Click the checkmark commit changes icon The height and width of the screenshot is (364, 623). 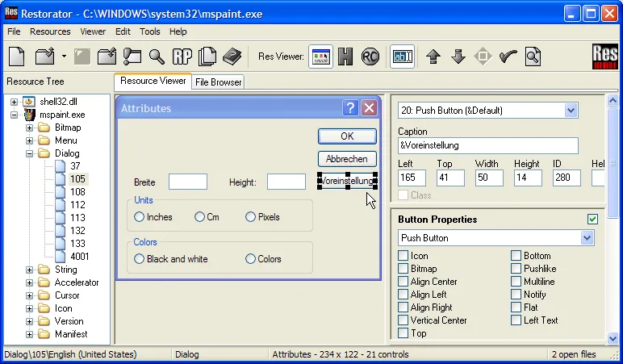click(x=508, y=56)
